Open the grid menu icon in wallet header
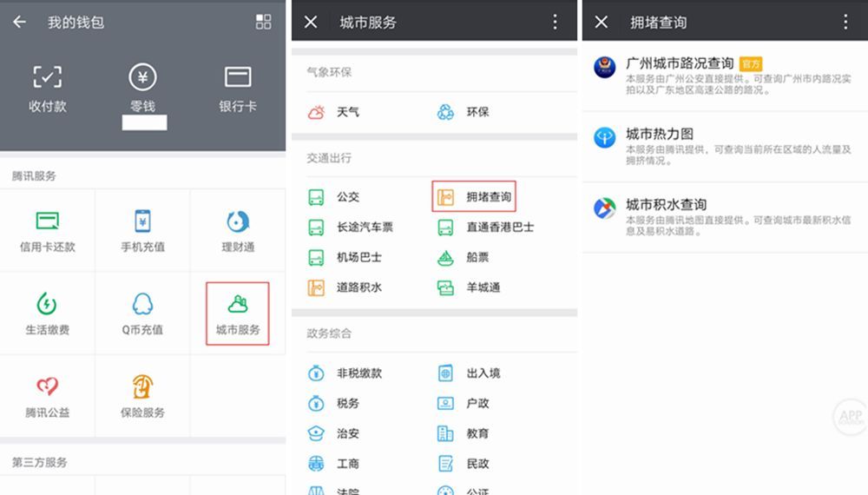Viewport: 868px width, 495px height. (264, 23)
